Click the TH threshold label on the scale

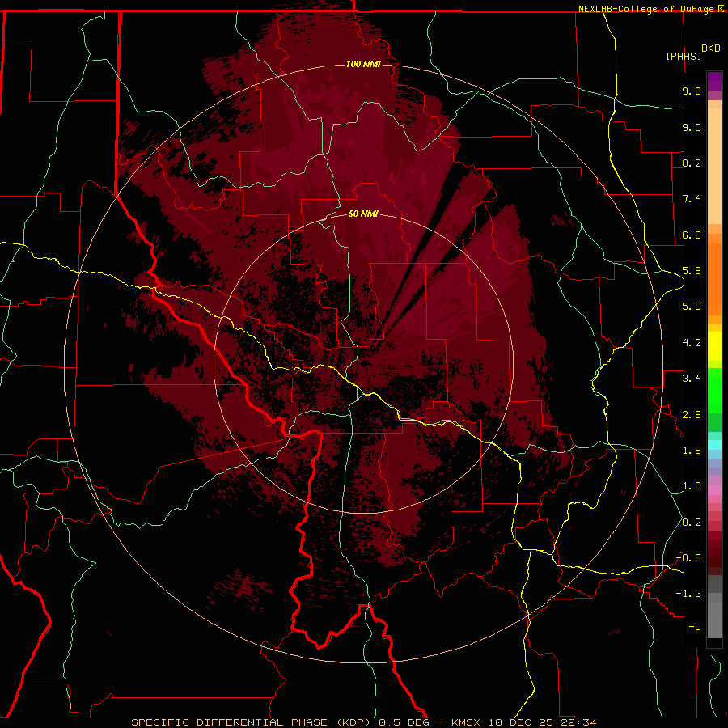coord(695,630)
